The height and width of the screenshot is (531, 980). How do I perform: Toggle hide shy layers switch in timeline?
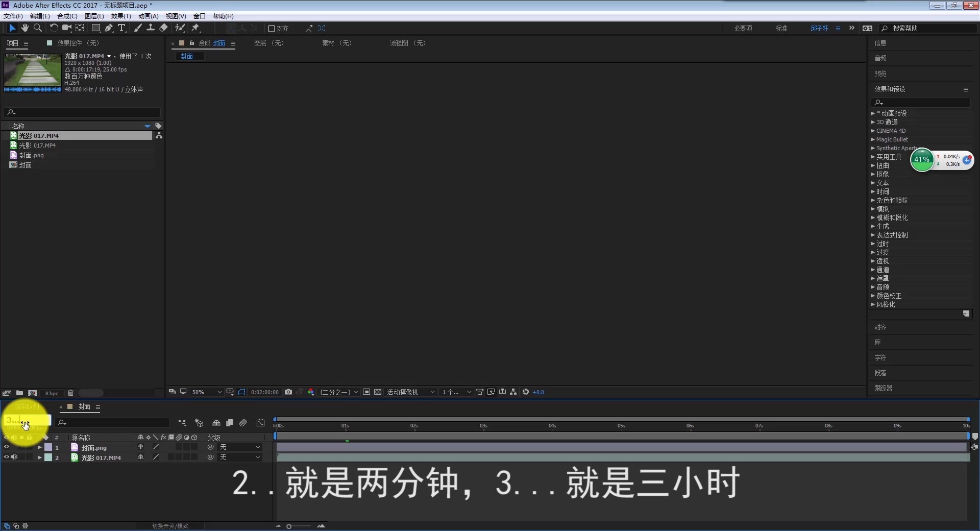216,423
